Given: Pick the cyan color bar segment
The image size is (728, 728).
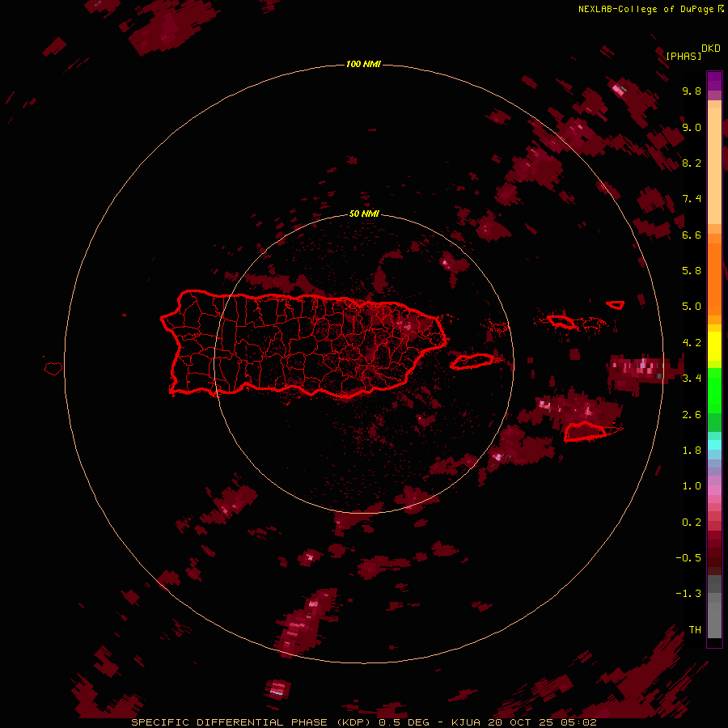Looking at the screenshot, I should [x=714, y=445].
